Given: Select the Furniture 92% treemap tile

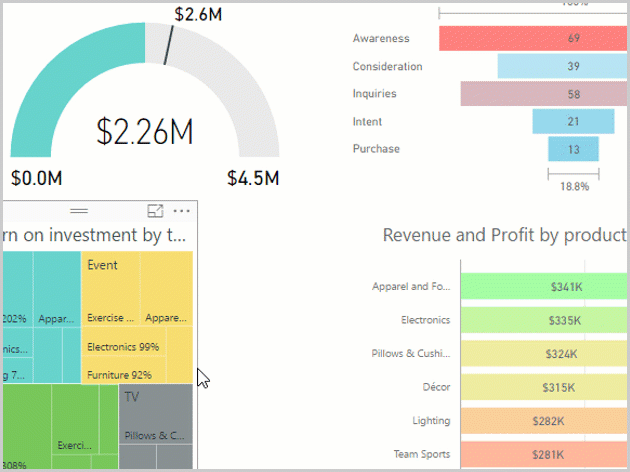Looking at the screenshot, I should point(118,375).
